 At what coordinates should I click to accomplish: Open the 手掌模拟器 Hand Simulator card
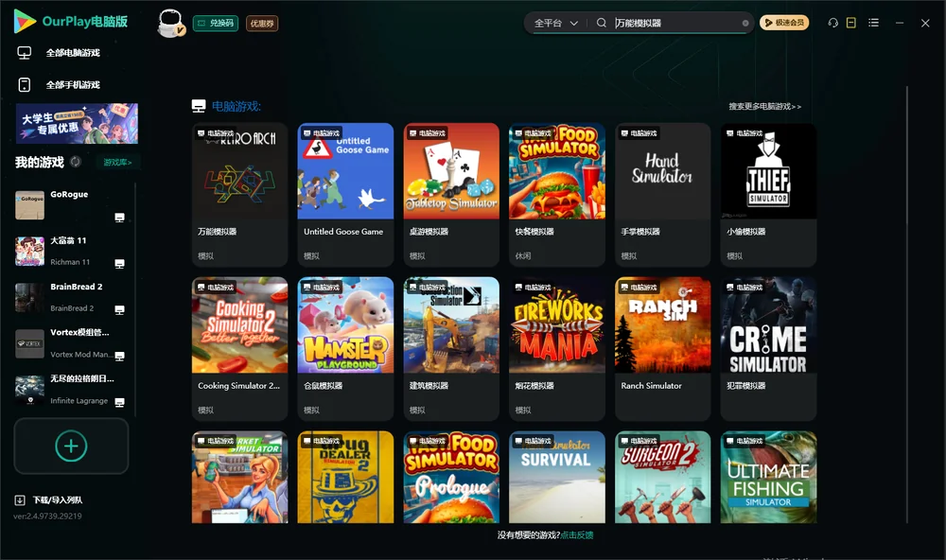pyautogui.click(x=662, y=194)
